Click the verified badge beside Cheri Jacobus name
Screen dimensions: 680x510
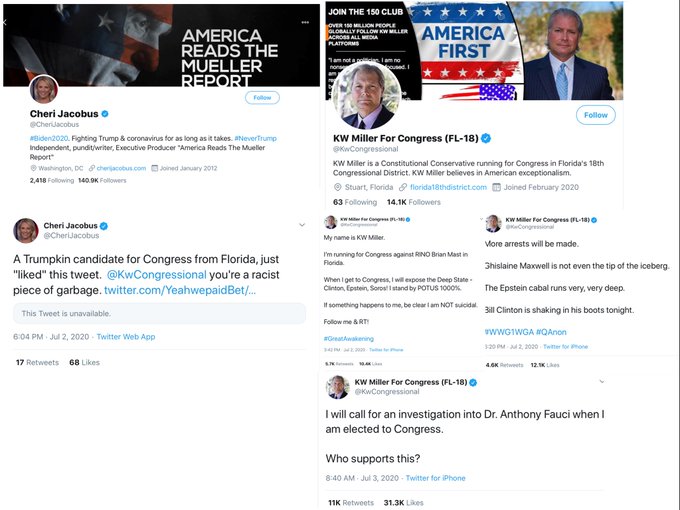[x=105, y=114]
